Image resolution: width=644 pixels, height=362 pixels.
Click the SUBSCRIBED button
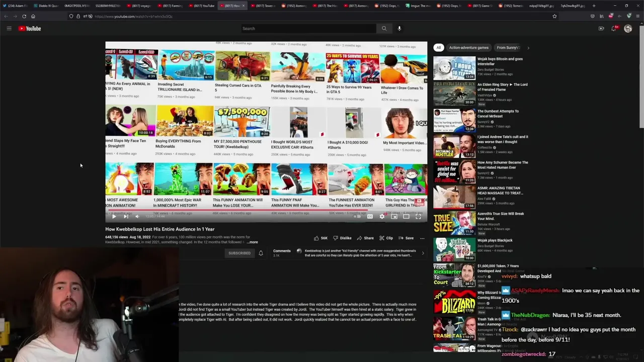click(239, 253)
